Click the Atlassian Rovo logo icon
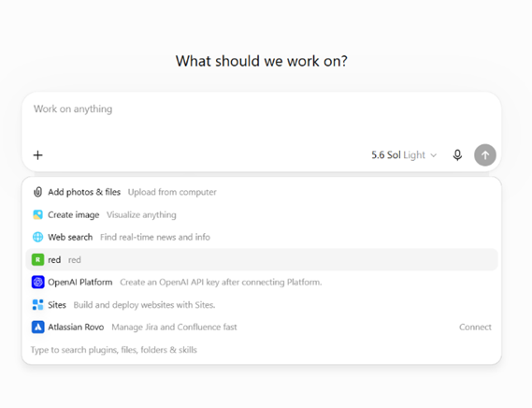 tap(37, 328)
